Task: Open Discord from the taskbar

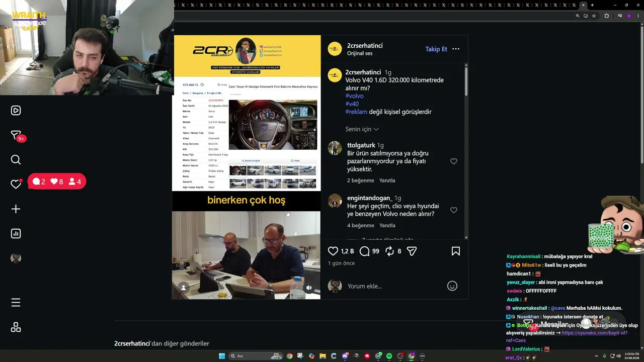Action: (x=345, y=356)
